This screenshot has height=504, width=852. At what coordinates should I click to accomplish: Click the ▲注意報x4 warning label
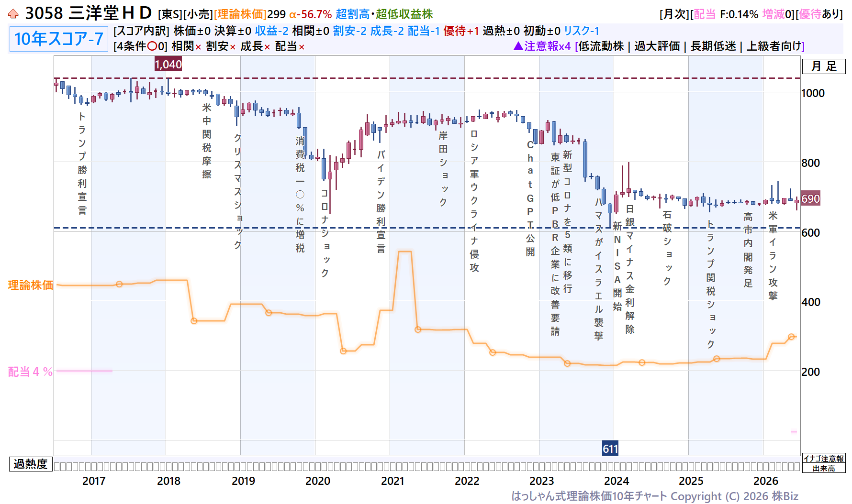click(542, 46)
